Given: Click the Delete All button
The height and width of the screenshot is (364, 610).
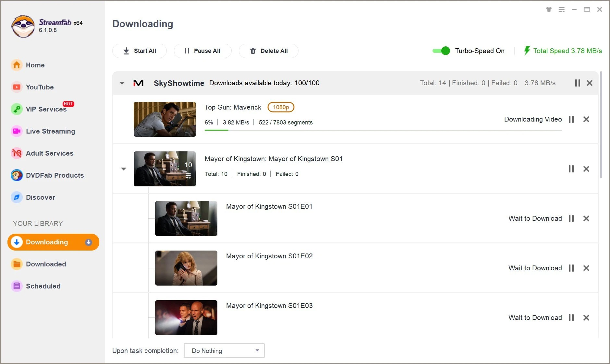Looking at the screenshot, I should pyautogui.click(x=268, y=51).
